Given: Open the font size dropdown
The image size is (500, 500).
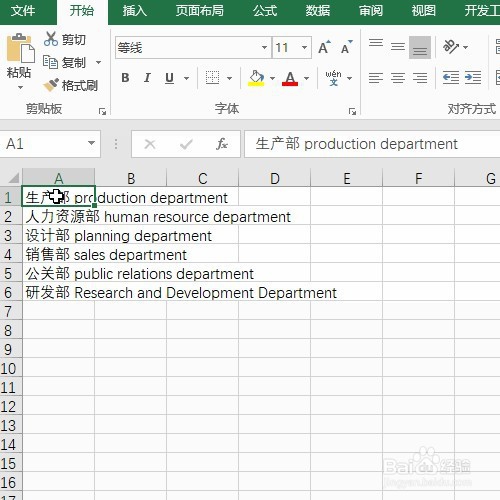Looking at the screenshot, I should (304, 47).
